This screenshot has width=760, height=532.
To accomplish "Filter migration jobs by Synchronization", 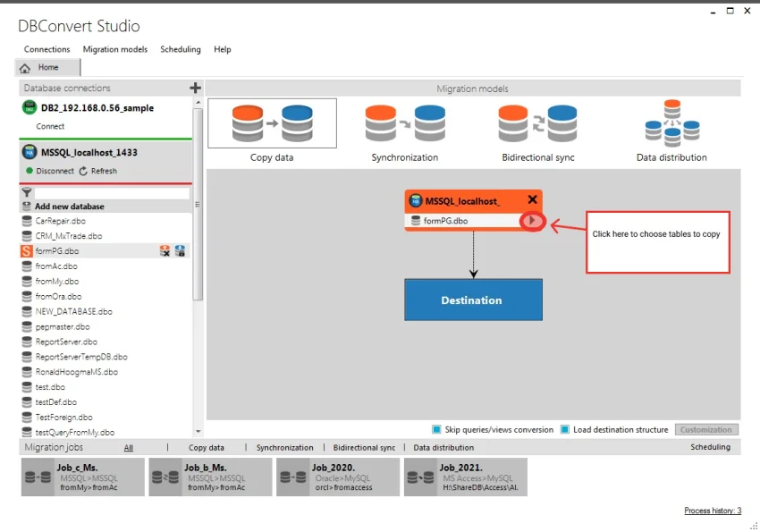I will [x=285, y=448].
